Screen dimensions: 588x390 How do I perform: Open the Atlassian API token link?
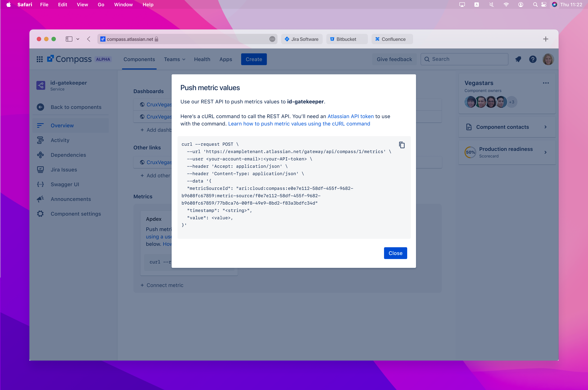(351, 116)
